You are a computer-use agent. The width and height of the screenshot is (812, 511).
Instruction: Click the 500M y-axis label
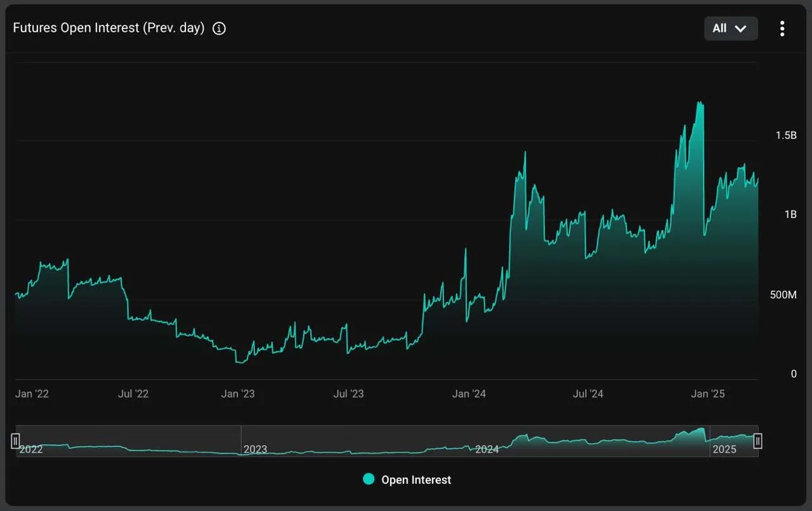click(x=783, y=295)
